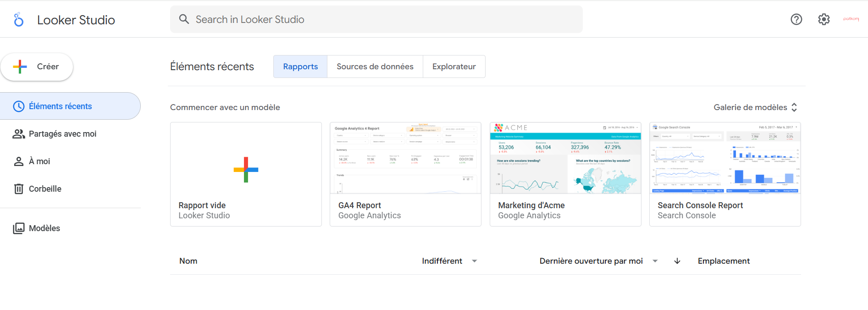The width and height of the screenshot is (868, 310).
Task: Open the Search Console Report template thumbnail
Action: 725,158
